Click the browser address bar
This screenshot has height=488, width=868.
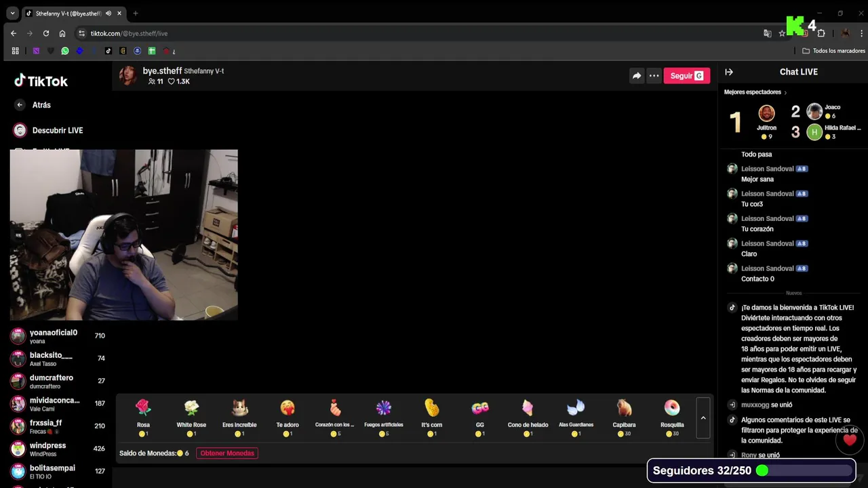click(420, 33)
